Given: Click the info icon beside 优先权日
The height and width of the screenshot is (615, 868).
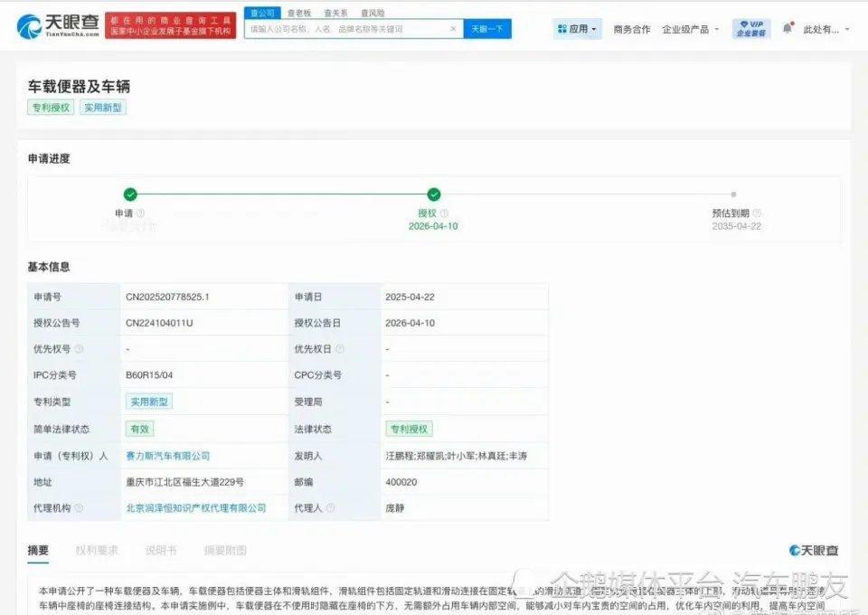Looking at the screenshot, I should click(340, 349).
